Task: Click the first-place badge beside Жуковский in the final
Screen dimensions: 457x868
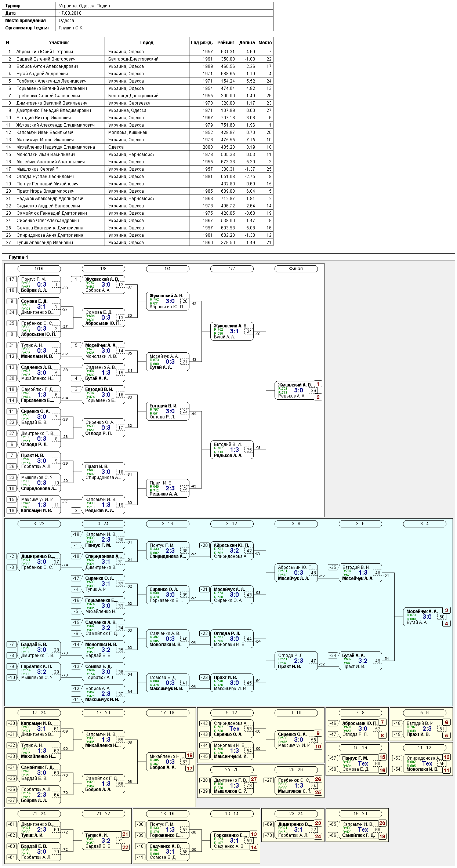Action: 318,384
